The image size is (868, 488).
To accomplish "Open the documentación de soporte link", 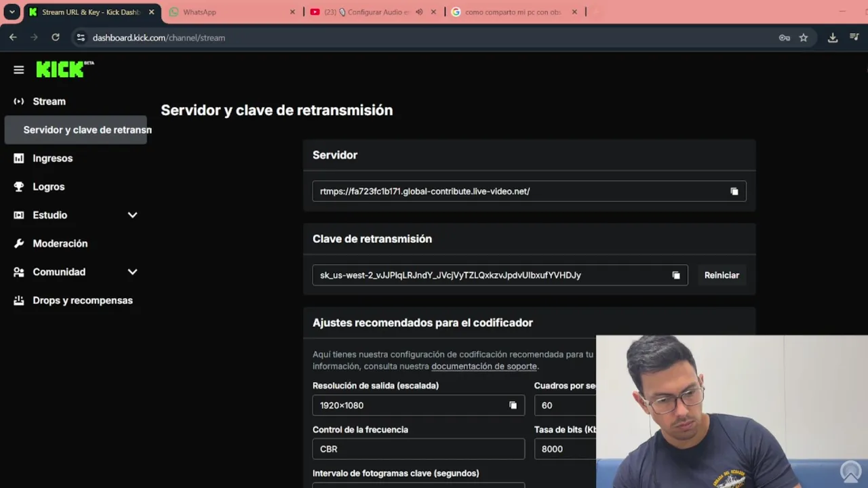I will point(484,366).
